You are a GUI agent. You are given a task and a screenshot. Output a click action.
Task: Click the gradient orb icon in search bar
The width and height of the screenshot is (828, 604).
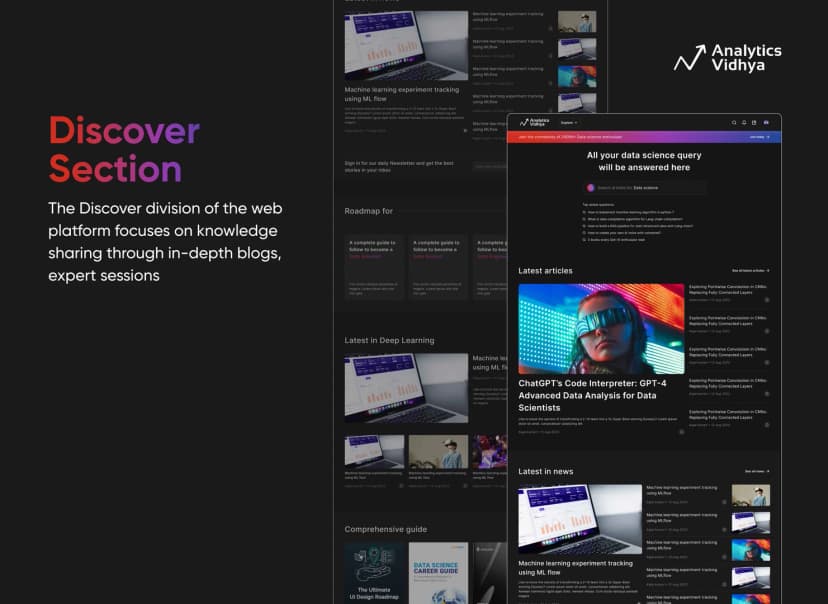tap(589, 187)
